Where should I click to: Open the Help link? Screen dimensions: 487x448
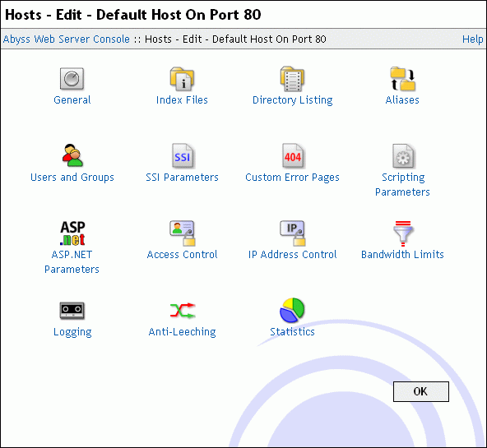472,39
